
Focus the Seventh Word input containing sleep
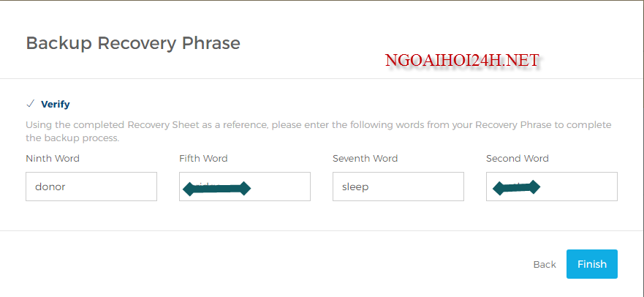click(x=398, y=187)
